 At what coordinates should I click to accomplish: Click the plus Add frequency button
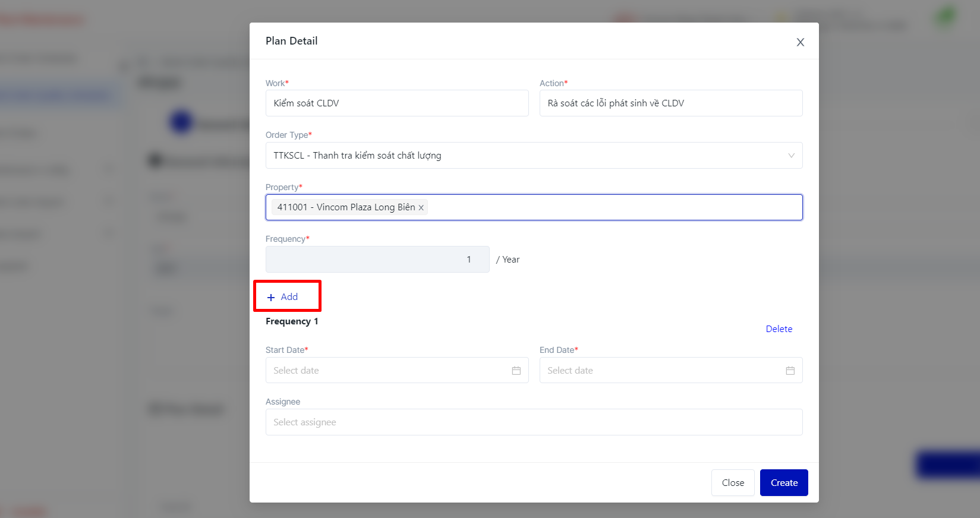pyautogui.click(x=283, y=297)
